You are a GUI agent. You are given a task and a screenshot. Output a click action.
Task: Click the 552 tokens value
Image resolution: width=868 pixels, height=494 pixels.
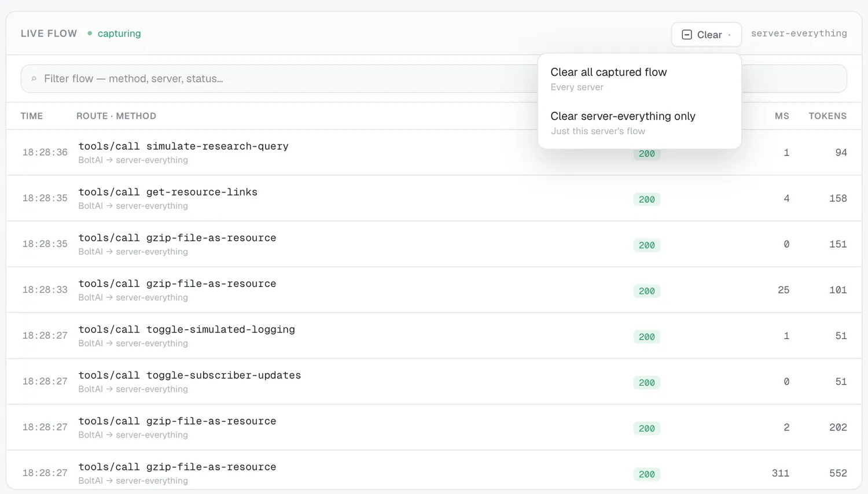click(x=838, y=473)
